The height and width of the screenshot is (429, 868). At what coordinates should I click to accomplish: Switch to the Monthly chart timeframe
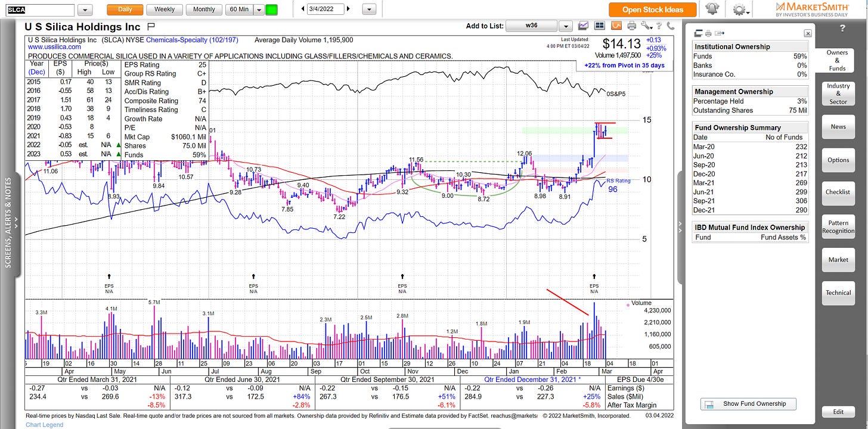tap(204, 10)
